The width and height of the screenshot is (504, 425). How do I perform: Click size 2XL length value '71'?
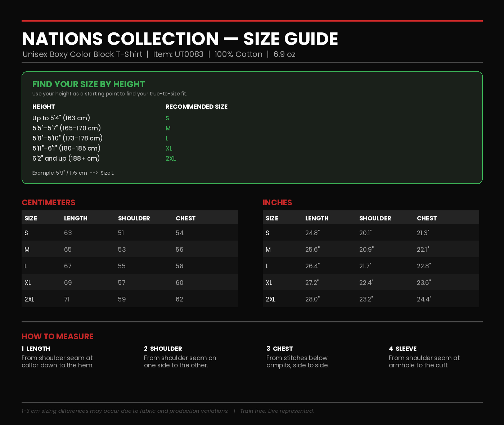pyautogui.click(x=67, y=299)
